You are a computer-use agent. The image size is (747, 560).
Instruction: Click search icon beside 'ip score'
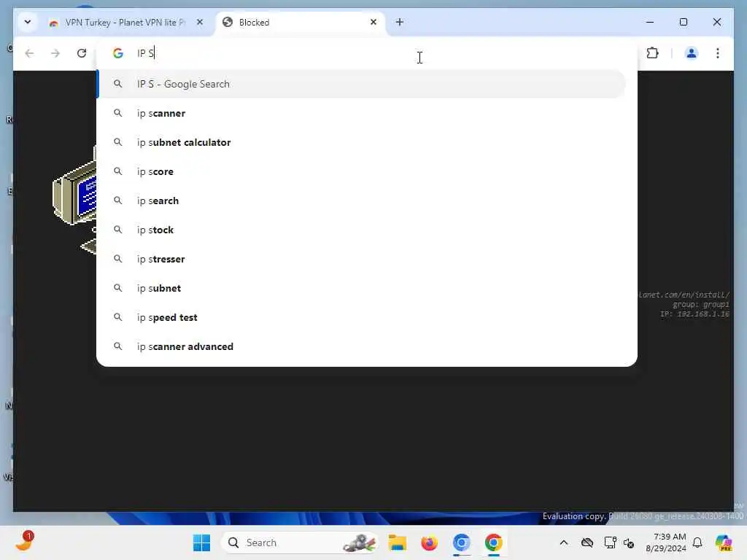(117, 171)
